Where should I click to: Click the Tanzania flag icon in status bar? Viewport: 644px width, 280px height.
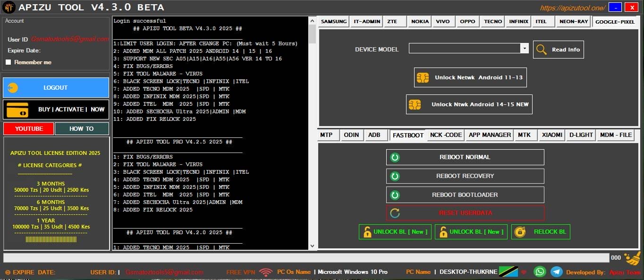click(x=508, y=272)
